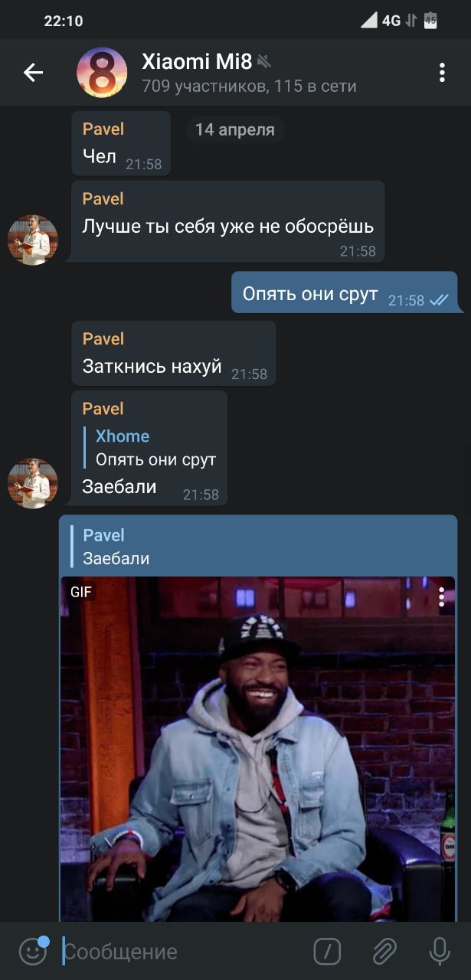
Task: Tap the bot commands slash icon
Action: click(x=327, y=952)
